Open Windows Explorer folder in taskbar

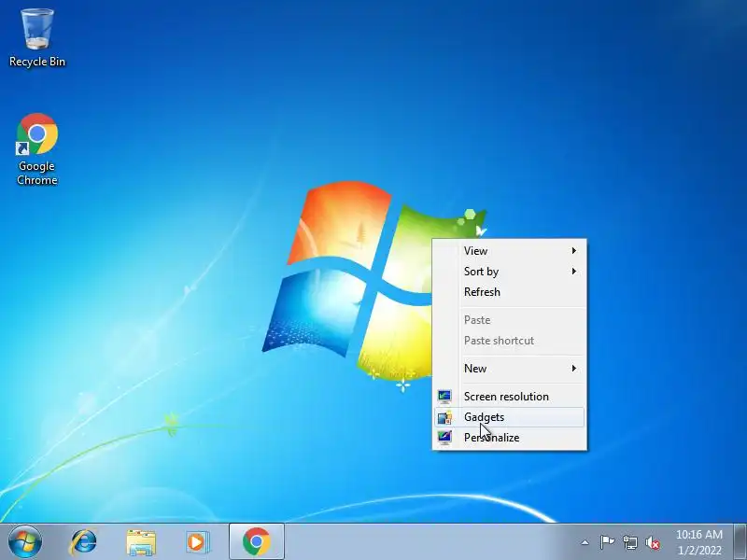coord(141,542)
